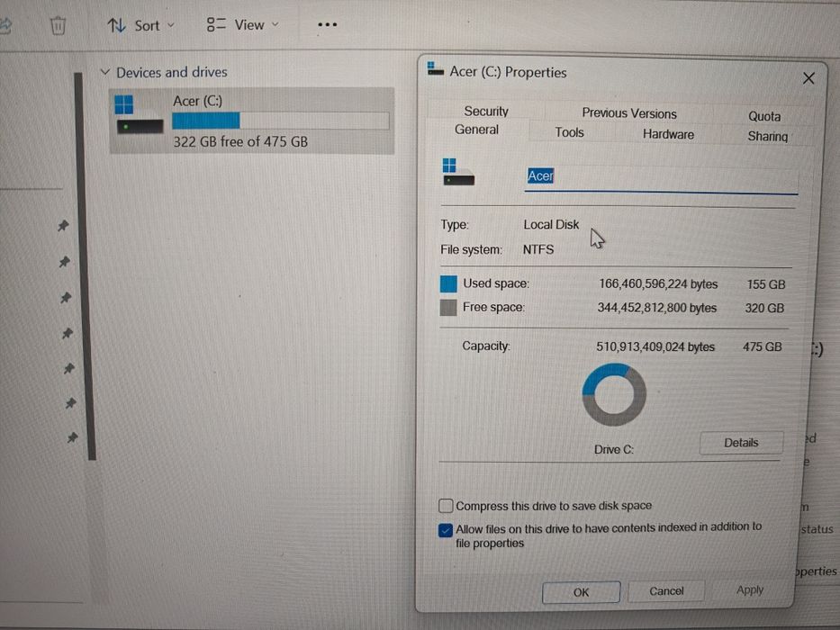Click the last pin icon in sidebar
This screenshot has height=630, width=840.
(72, 437)
